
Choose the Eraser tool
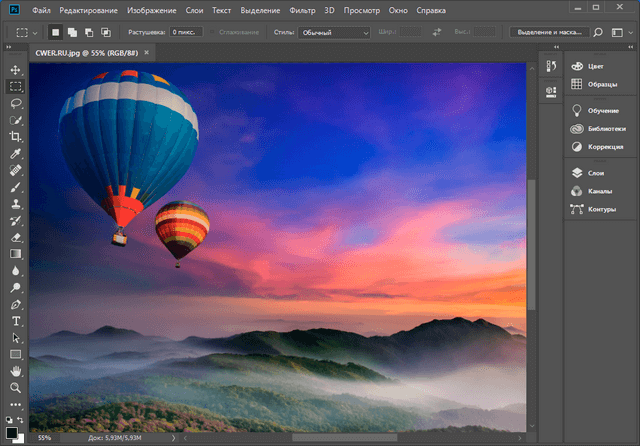pos(16,237)
